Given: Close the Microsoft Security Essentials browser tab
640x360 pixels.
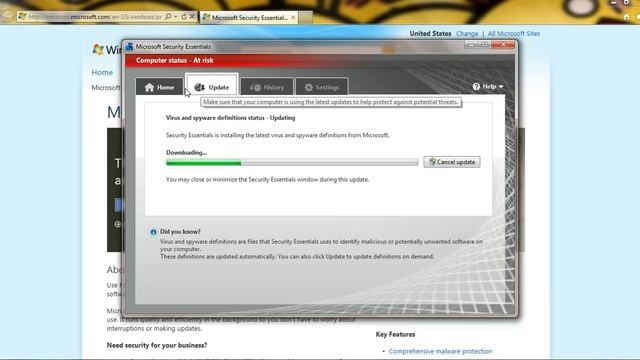Looking at the screenshot, I should (293, 18).
